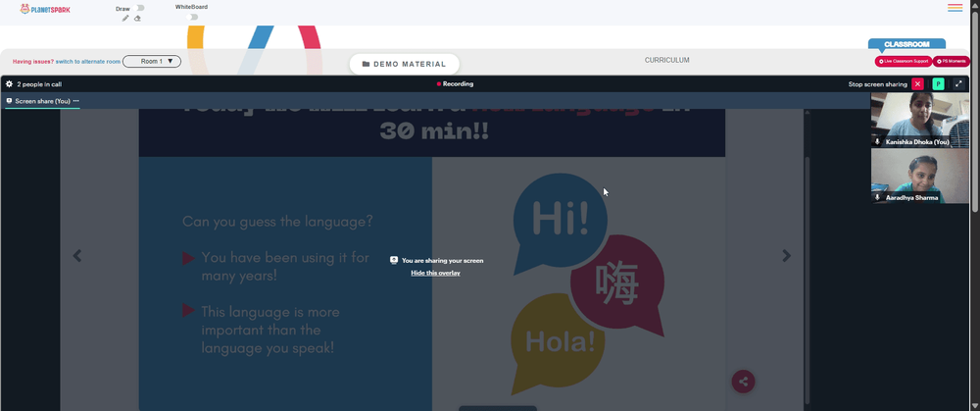Image resolution: width=980 pixels, height=411 pixels.
Task: Click the red Chinese-character speech bubble
Action: click(x=616, y=284)
